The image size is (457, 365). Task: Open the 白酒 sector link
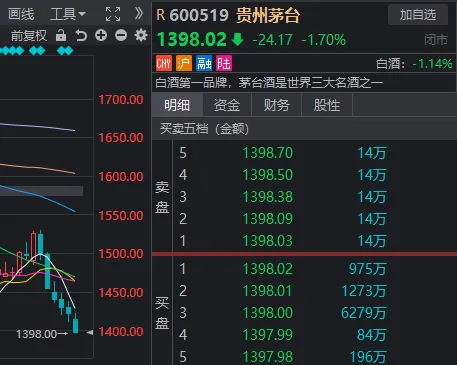[x=390, y=64]
